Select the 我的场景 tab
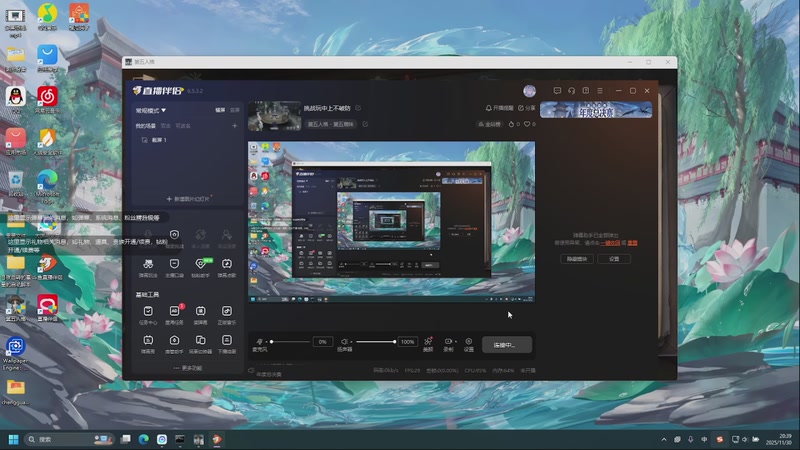This screenshot has width=800, height=450. (145, 126)
